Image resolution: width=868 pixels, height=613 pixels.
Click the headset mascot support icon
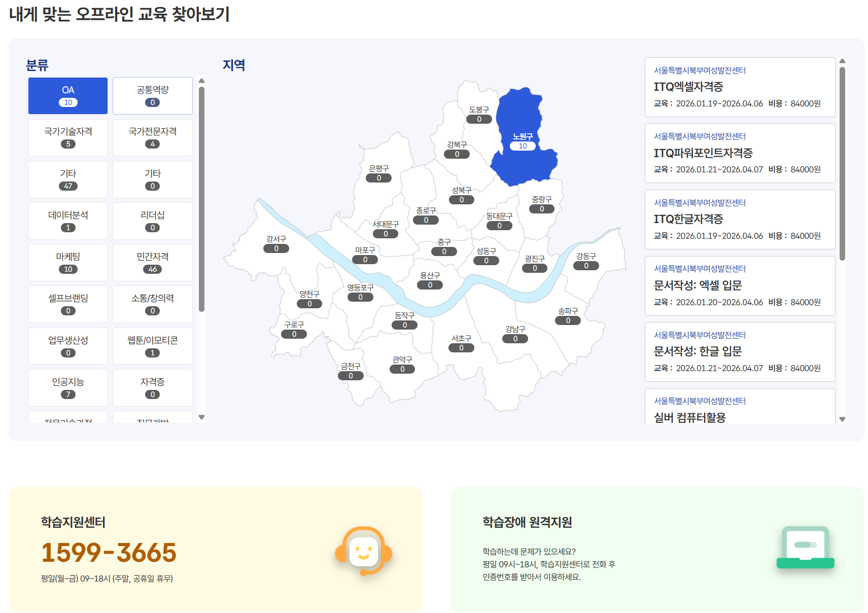pyautogui.click(x=363, y=551)
